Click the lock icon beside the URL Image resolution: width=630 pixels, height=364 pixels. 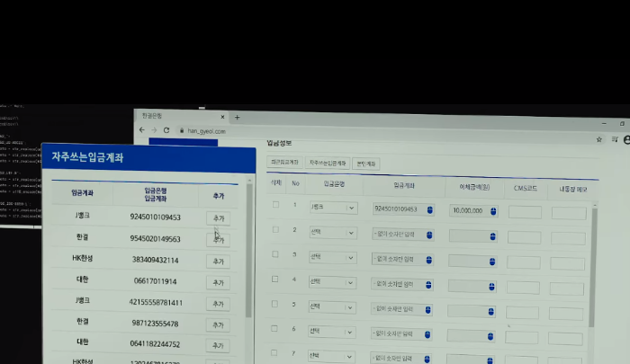[182, 131]
